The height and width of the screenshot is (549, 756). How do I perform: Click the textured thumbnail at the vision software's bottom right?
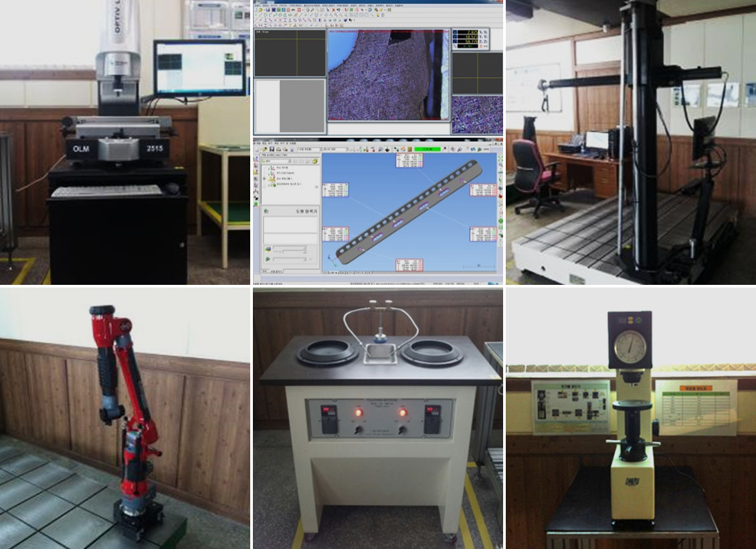477,114
